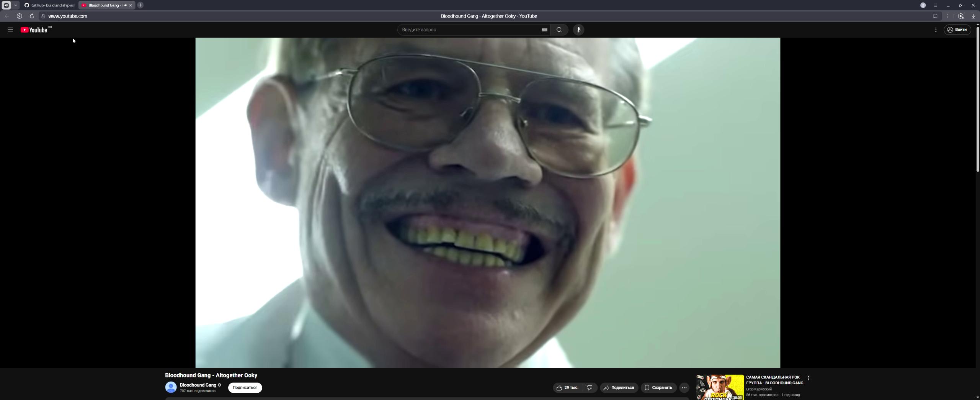Minimize the browser window
The image size is (980, 400).
(948, 5)
